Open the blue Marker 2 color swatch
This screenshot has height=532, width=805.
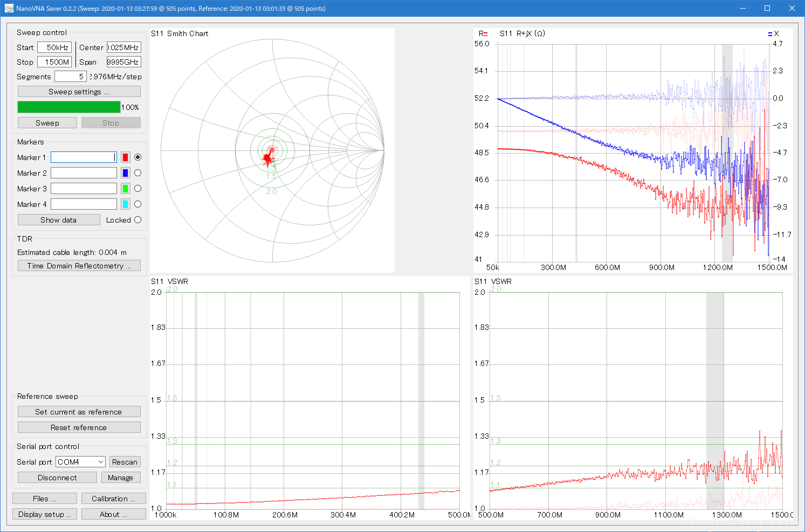point(125,173)
